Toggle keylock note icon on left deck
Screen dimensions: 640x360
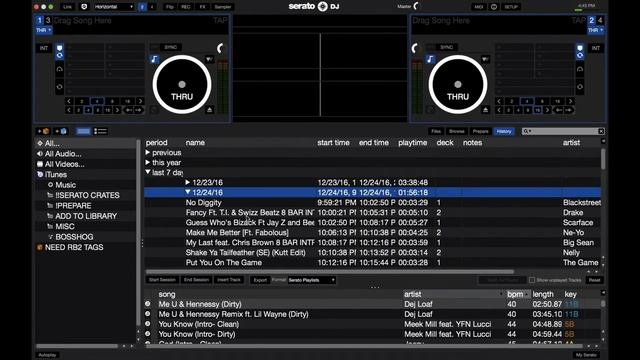coord(154,60)
